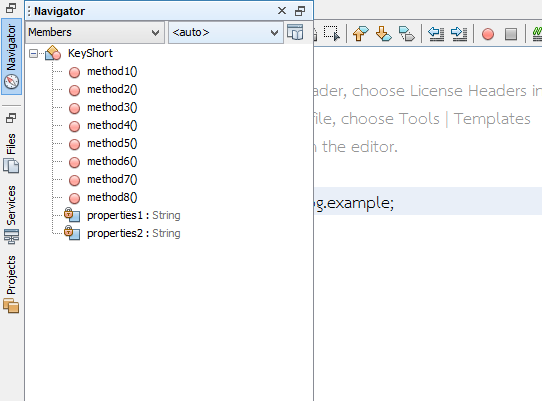This screenshot has width=542, height=401.
Task: Click the previous bookmark arrow icon
Action: coord(361,34)
